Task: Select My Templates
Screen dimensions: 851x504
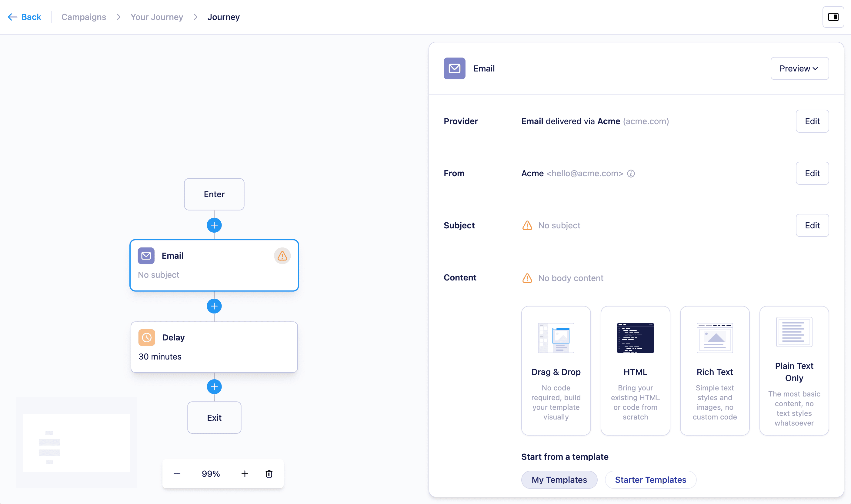Action: [559, 479]
